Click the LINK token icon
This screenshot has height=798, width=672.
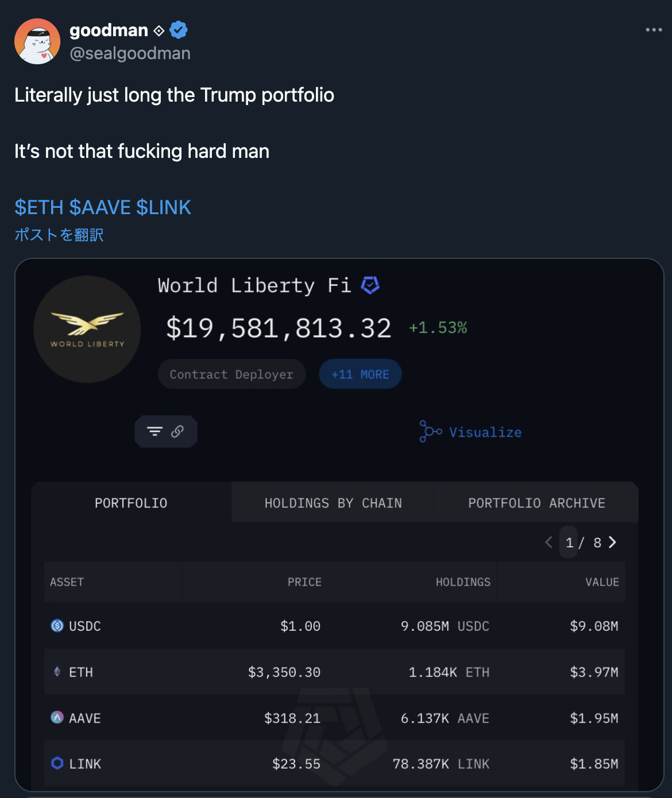click(x=57, y=763)
